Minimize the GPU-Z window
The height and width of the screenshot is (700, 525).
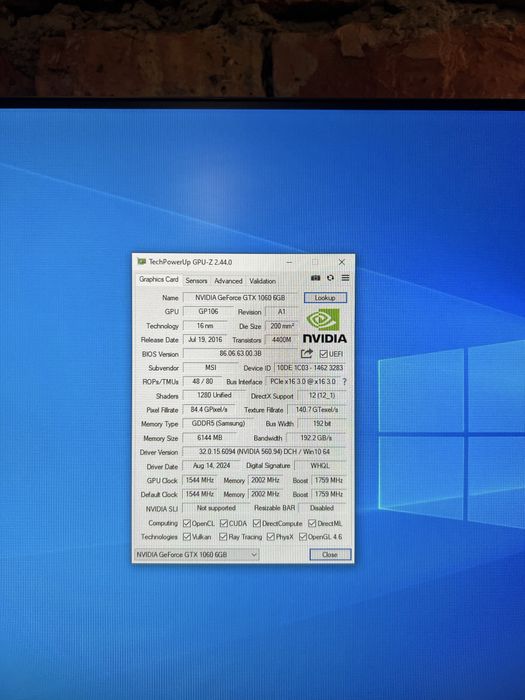289,262
